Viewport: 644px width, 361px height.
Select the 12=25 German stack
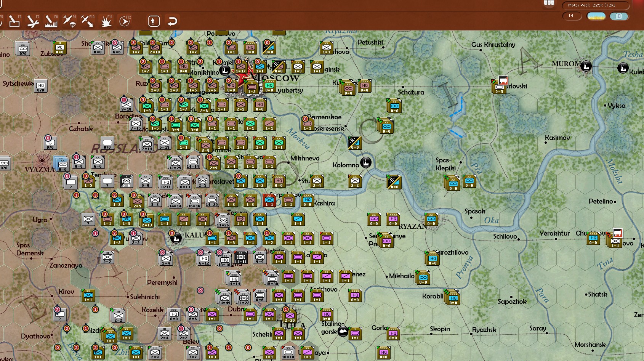[175, 163]
